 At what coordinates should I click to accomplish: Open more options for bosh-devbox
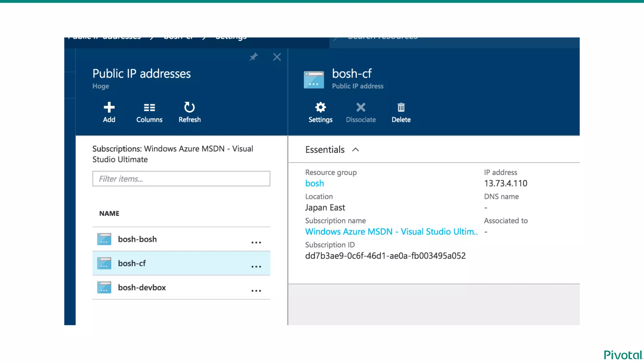click(256, 291)
